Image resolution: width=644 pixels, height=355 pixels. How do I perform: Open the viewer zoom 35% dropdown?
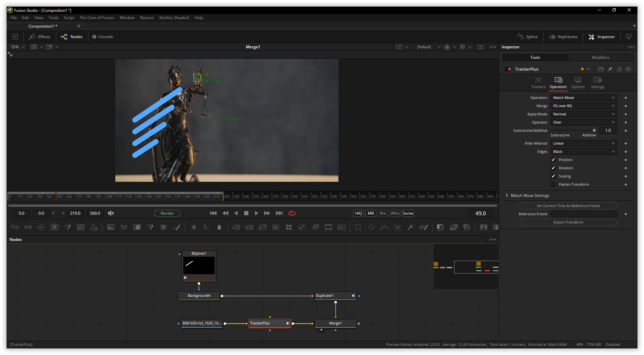click(18, 47)
